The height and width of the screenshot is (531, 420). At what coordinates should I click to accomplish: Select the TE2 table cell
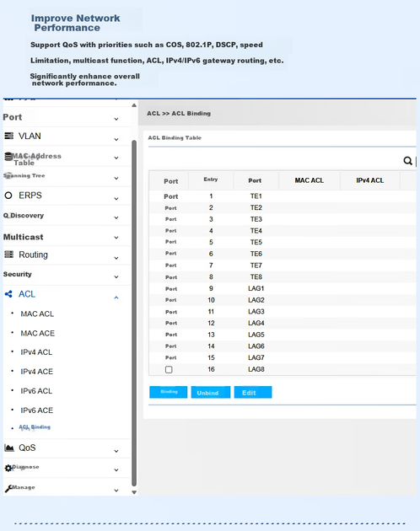[256, 207]
